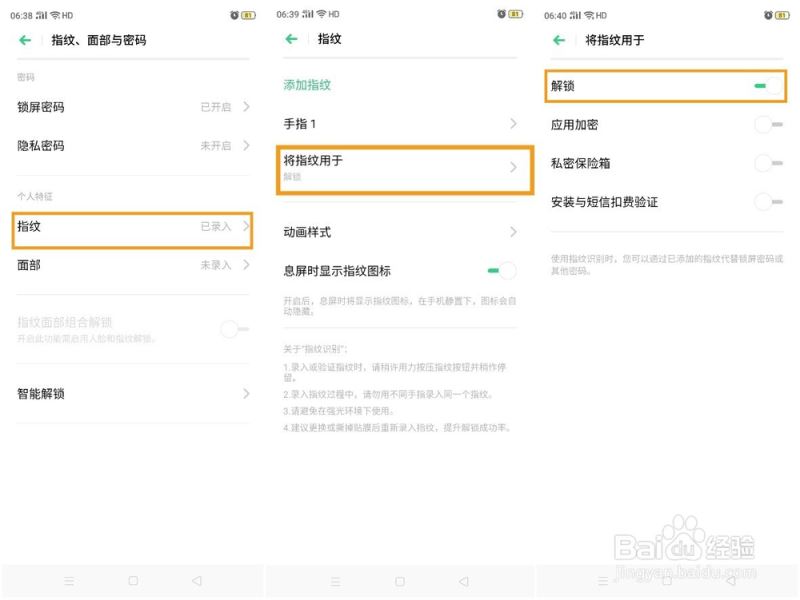Screen dimensions: 800x600
Task: Go back from 指纹、面部与密码 screen
Action: pos(25,40)
